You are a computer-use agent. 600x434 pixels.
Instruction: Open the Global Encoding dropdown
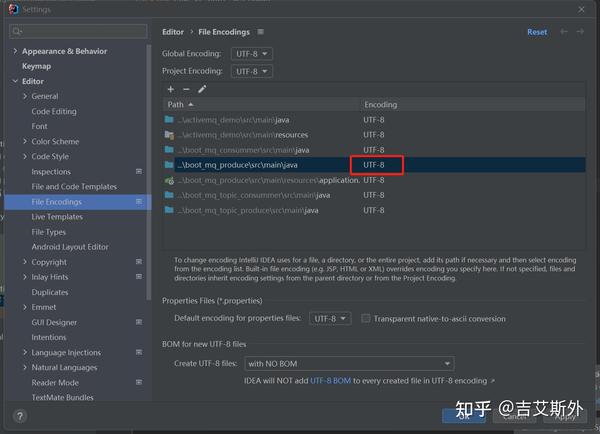coord(252,54)
